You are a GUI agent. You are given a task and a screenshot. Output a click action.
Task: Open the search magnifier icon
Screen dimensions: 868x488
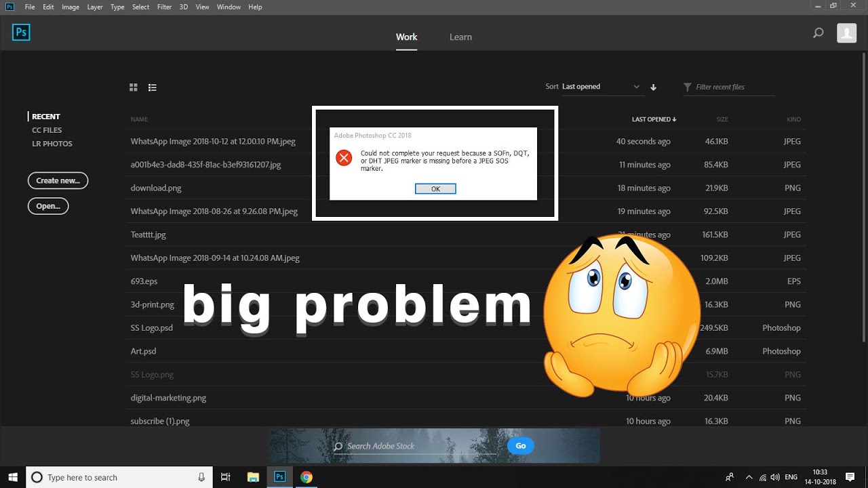(818, 33)
